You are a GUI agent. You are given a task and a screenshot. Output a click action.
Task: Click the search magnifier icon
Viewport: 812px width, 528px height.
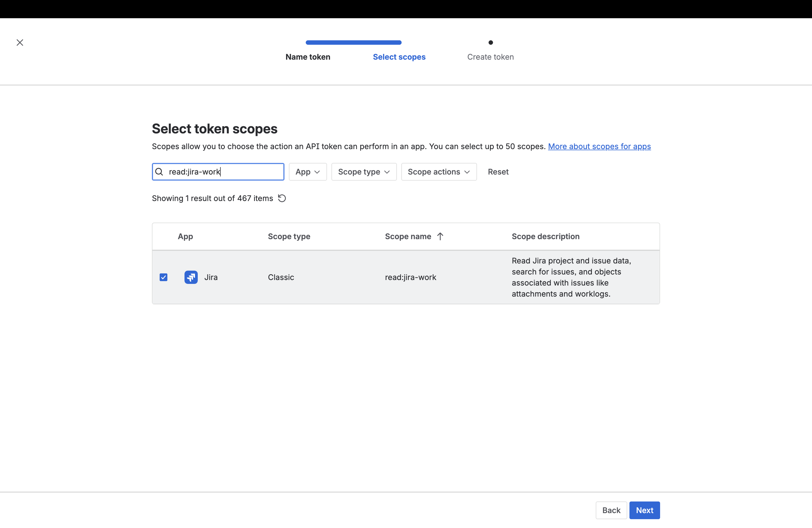tap(159, 171)
